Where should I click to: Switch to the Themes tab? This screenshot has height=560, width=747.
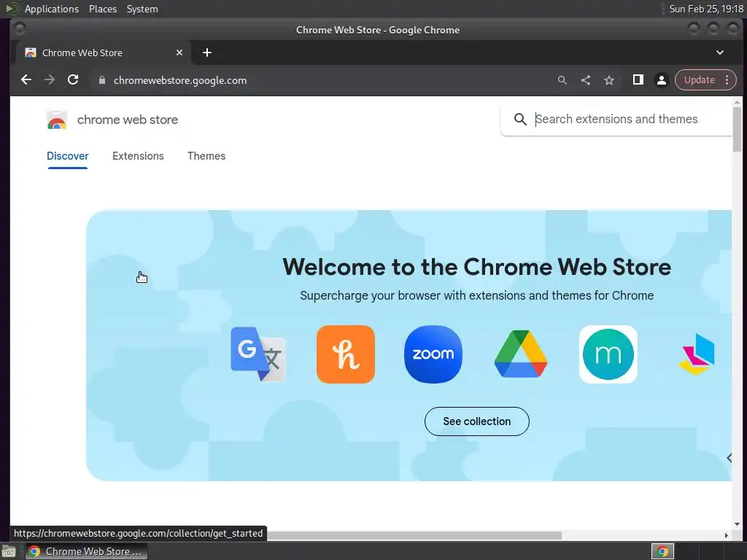click(x=206, y=156)
